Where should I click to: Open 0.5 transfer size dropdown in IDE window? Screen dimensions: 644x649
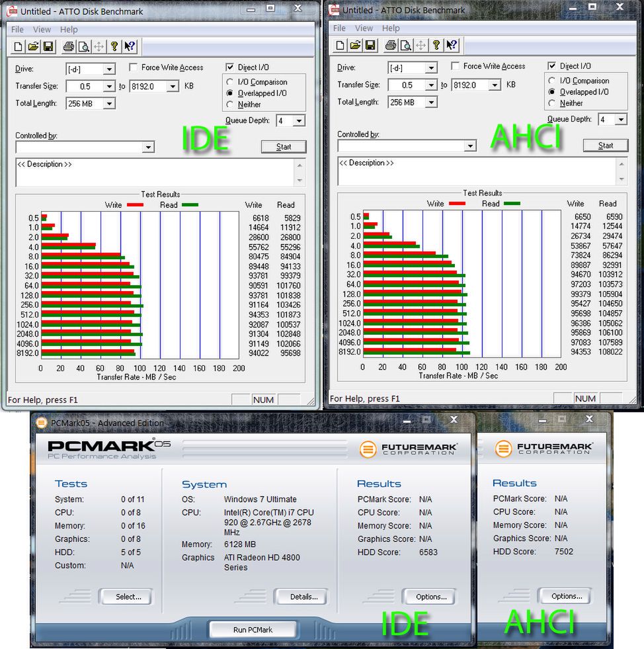(109, 86)
